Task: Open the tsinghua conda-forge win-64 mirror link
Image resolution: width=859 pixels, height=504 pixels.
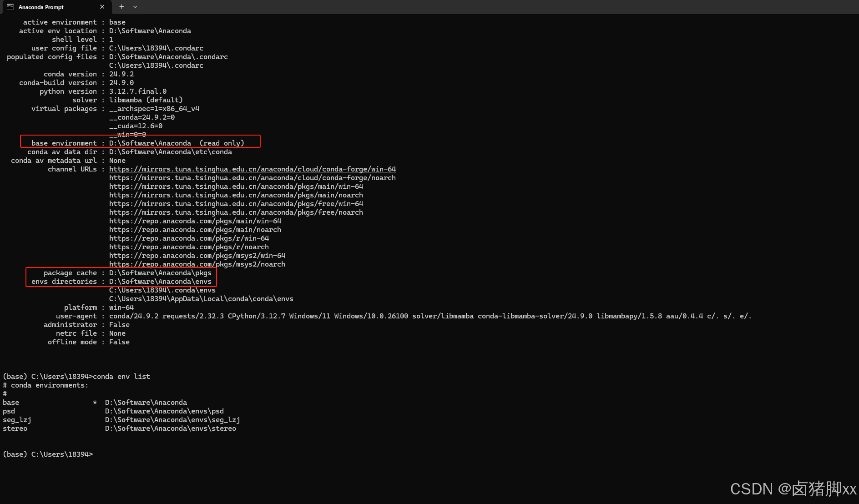Action: pos(253,169)
